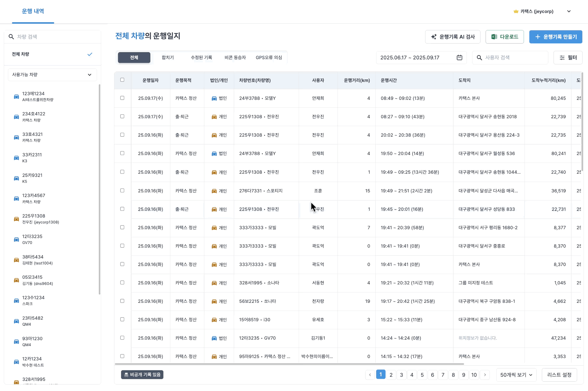The width and height of the screenshot is (588, 391).
Task: Open the 50개씩 보기 page size dropdown
Action: coord(516,375)
